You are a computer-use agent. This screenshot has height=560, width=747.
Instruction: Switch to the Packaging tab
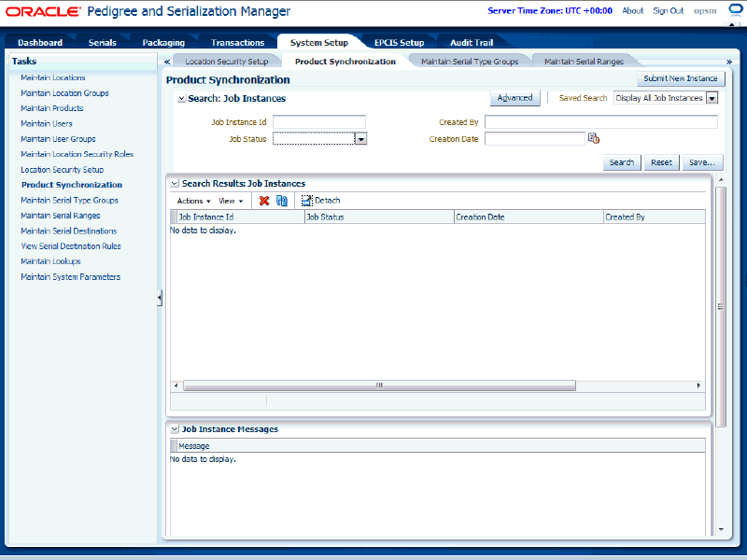point(163,42)
